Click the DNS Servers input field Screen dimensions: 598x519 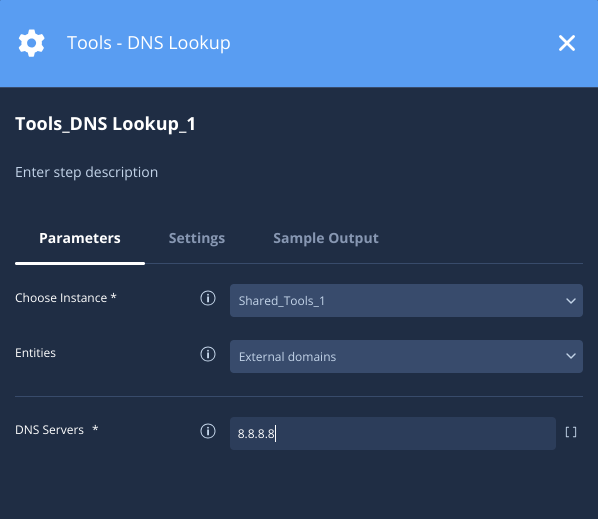click(393, 434)
